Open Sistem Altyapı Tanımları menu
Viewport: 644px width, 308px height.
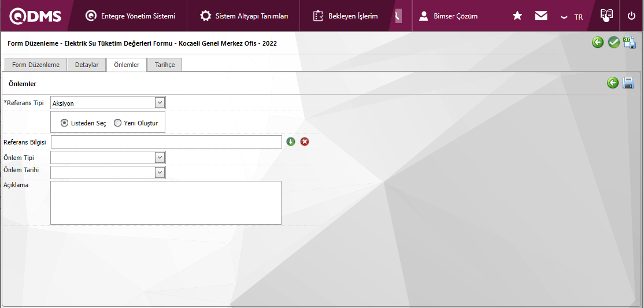(x=243, y=16)
